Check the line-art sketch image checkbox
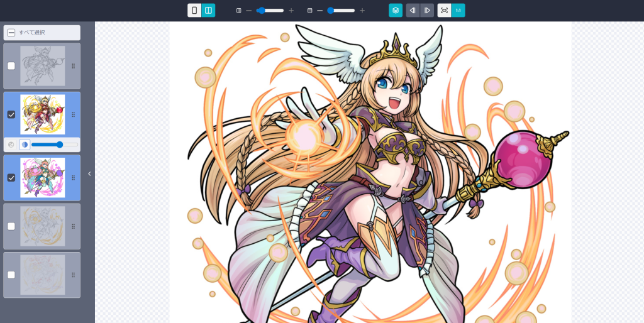Image resolution: width=644 pixels, height=323 pixels. 11,66
